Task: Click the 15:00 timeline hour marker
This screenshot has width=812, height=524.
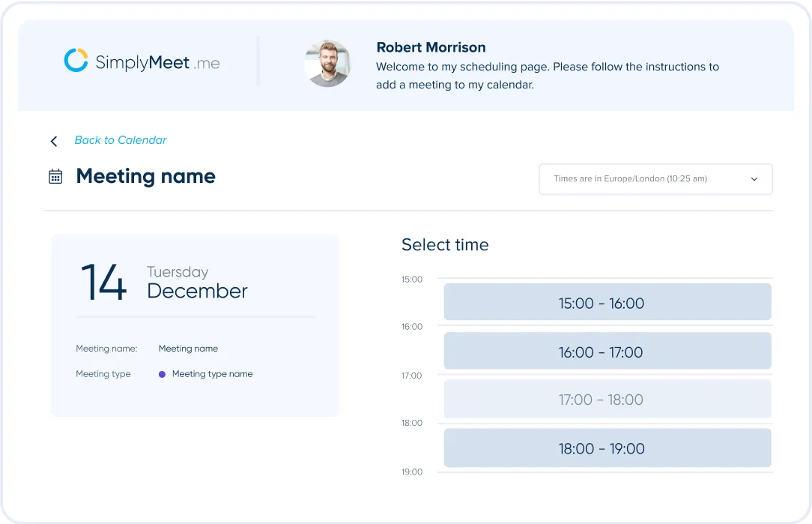Action: [x=412, y=280]
